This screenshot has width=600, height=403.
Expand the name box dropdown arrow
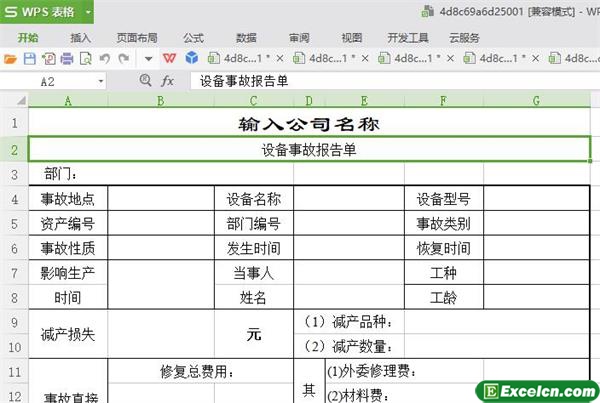[x=101, y=81]
